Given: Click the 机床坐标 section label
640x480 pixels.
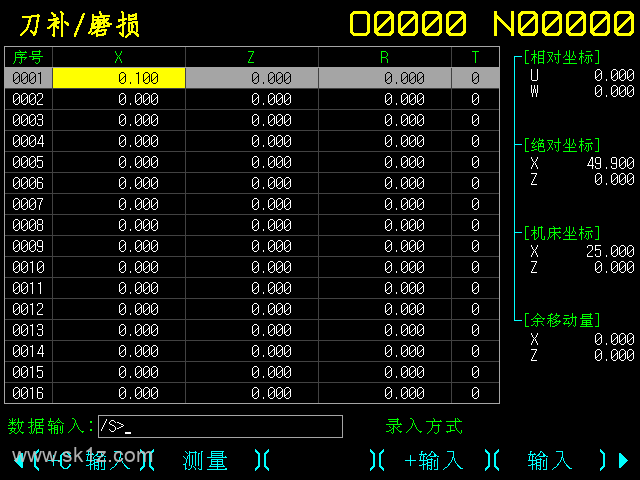Looking at the screenshot, I should (x=562, y=233).
